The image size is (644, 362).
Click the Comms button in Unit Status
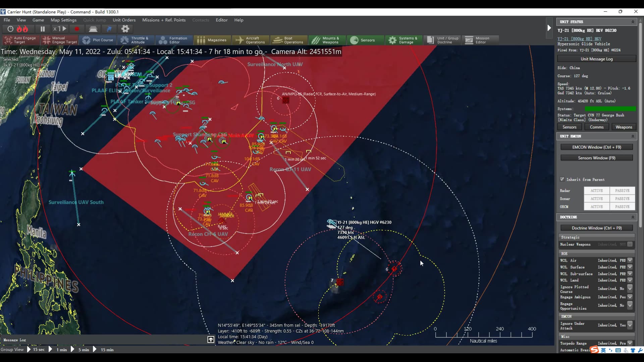596,127
